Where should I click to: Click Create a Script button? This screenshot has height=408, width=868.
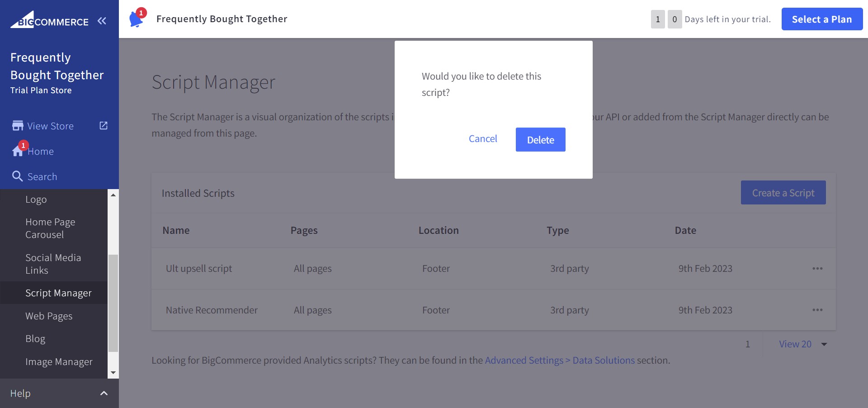pos(783,193)
